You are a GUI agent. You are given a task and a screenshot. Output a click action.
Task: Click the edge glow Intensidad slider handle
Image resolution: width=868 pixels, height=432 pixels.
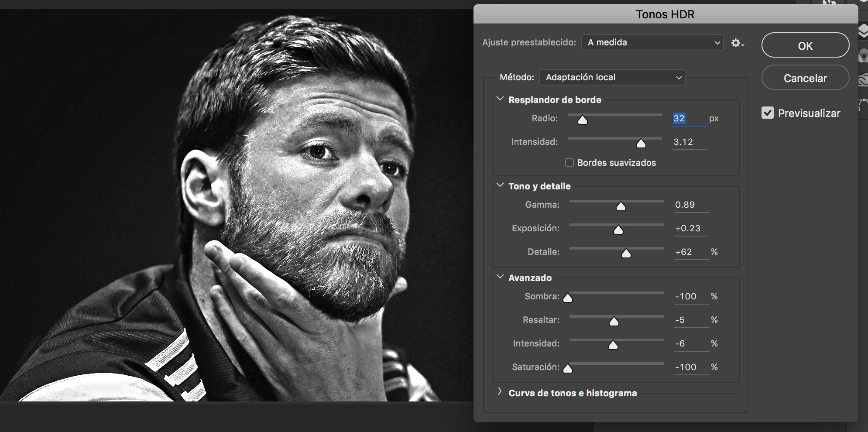click(641, 143)
